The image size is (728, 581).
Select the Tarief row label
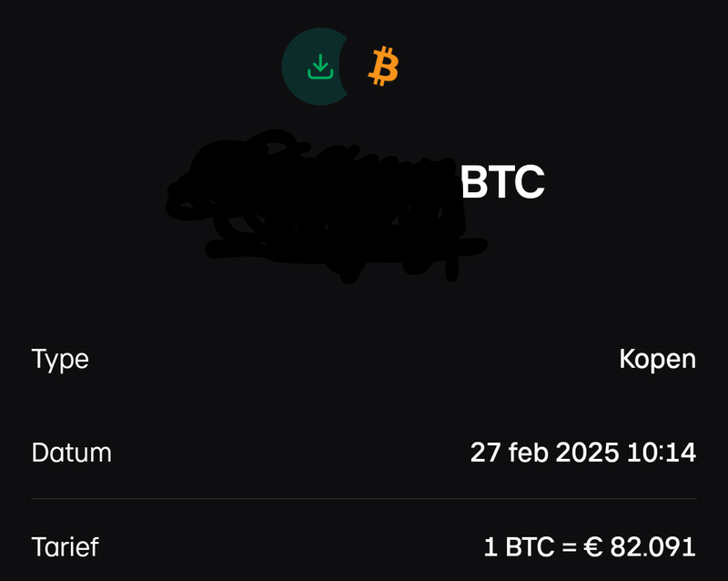[x=65, y=547]
